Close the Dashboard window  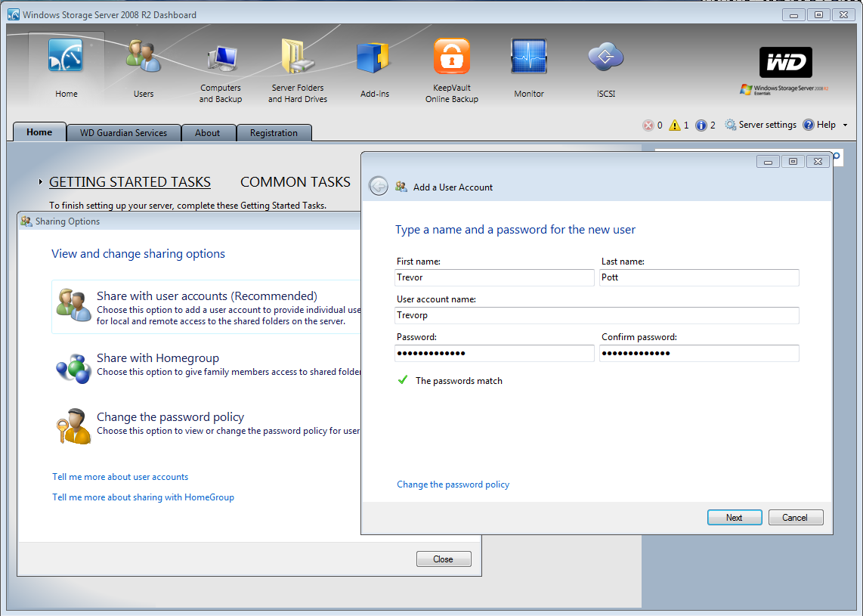[x=844, y=15]
